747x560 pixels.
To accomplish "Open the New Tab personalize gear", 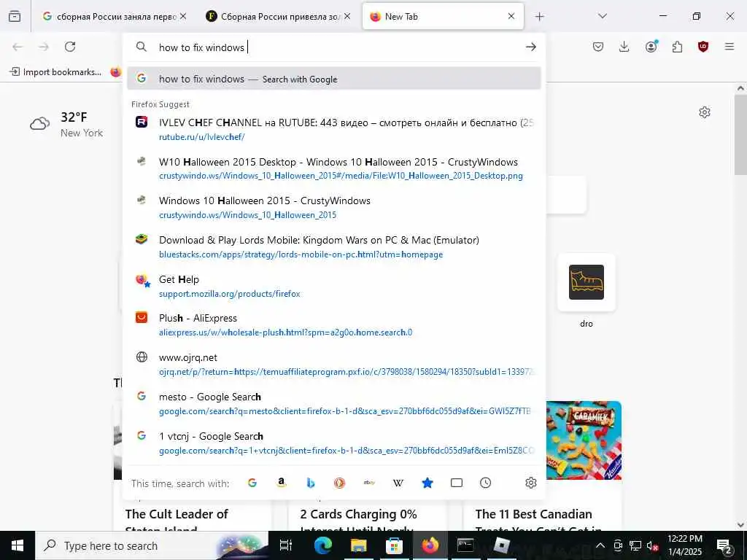I will [705, 112].
